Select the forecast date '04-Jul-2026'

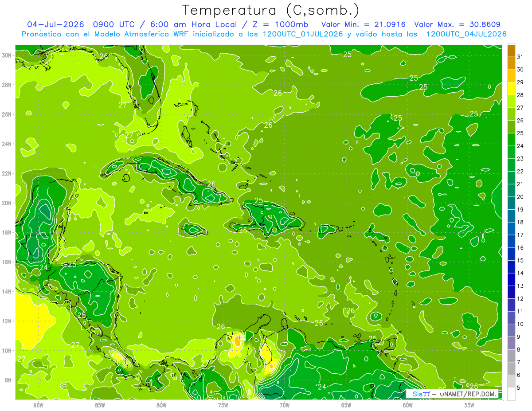point(55,24)
